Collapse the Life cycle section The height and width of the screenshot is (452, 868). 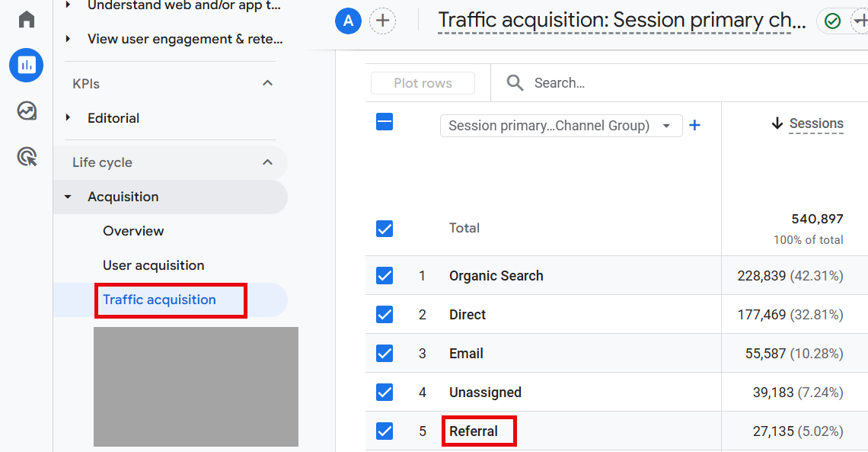click(267, 162)
